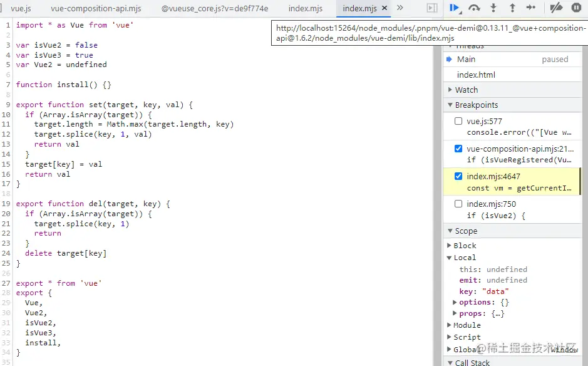Click line number 19 gutter
Viewport: 588px width, 366px height.
pyautogui.click(x=6, y=204)
